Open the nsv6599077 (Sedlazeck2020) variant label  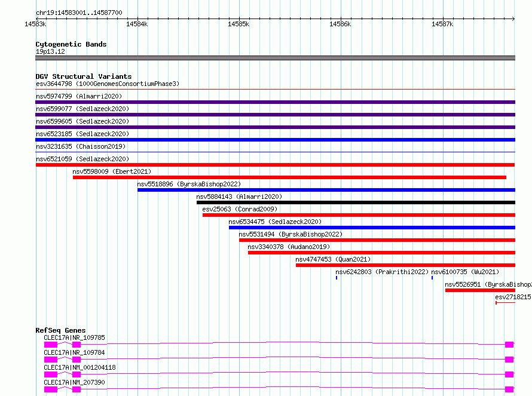point(82,109)
